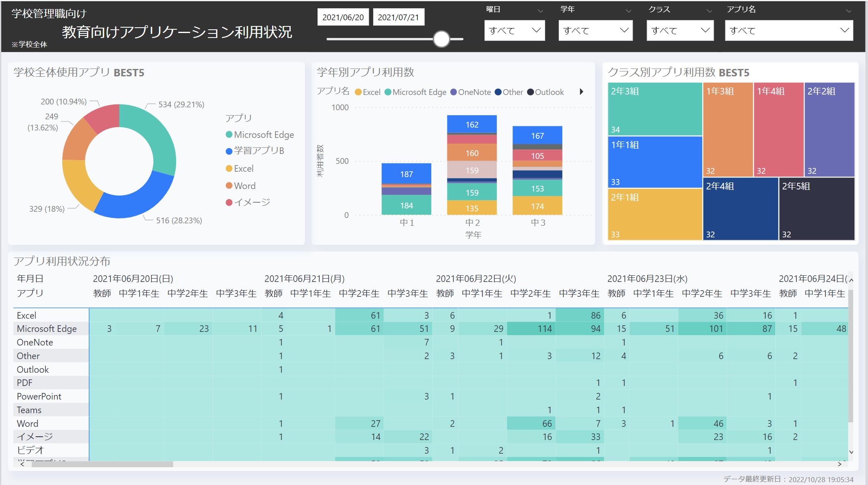Click 学習アプリB legend marker
Viewport: 868px width, 485px height.
[229, 151]
